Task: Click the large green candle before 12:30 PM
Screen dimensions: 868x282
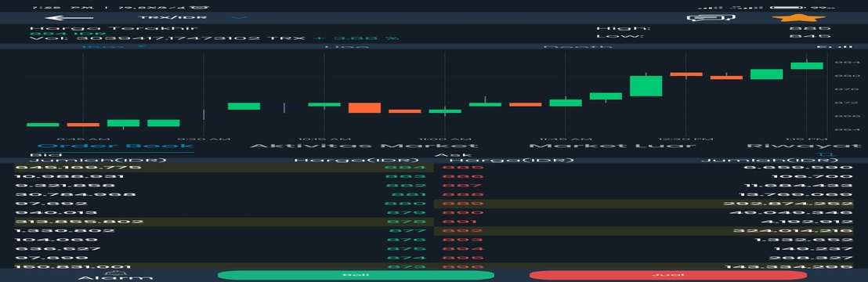Action: coord(646,86)
